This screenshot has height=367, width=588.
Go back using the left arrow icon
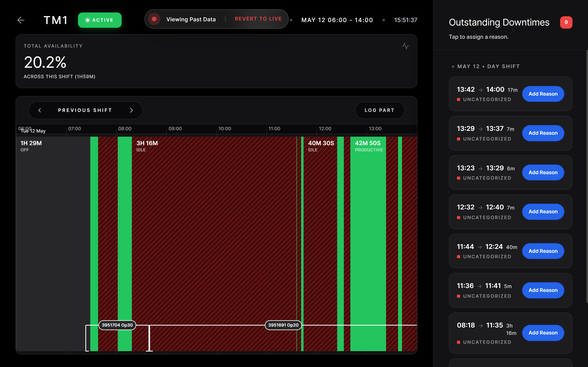pyautogui.click(x=21, y=20)
